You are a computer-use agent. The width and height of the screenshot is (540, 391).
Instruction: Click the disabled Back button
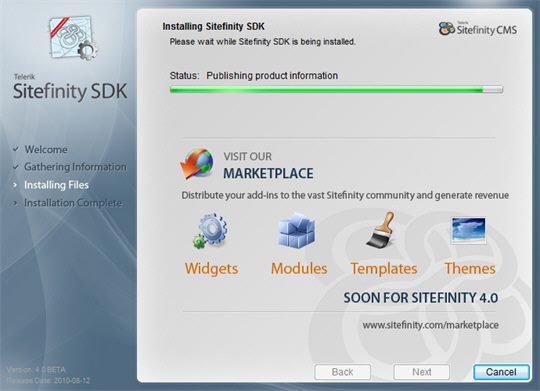[x=342, y=372]
